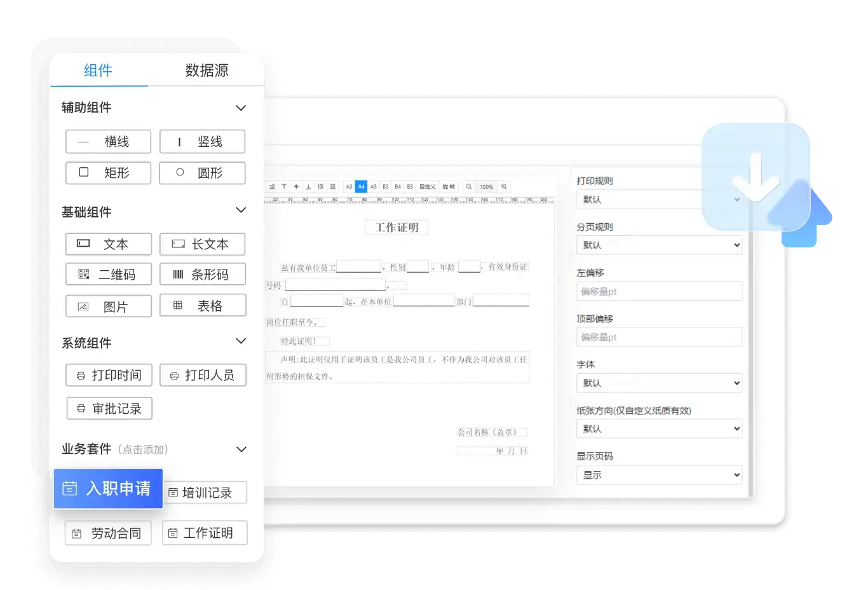Image resolution: width=868 pixels, height=590 pixels.
Task: Click the 审批记录 approval record component
Action: click(109, 408)
